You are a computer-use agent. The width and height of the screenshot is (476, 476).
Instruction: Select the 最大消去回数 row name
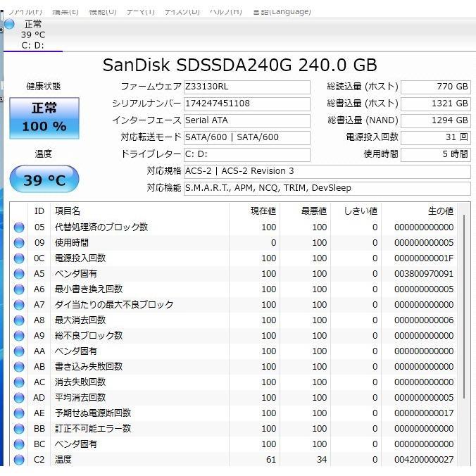[80, 320]
